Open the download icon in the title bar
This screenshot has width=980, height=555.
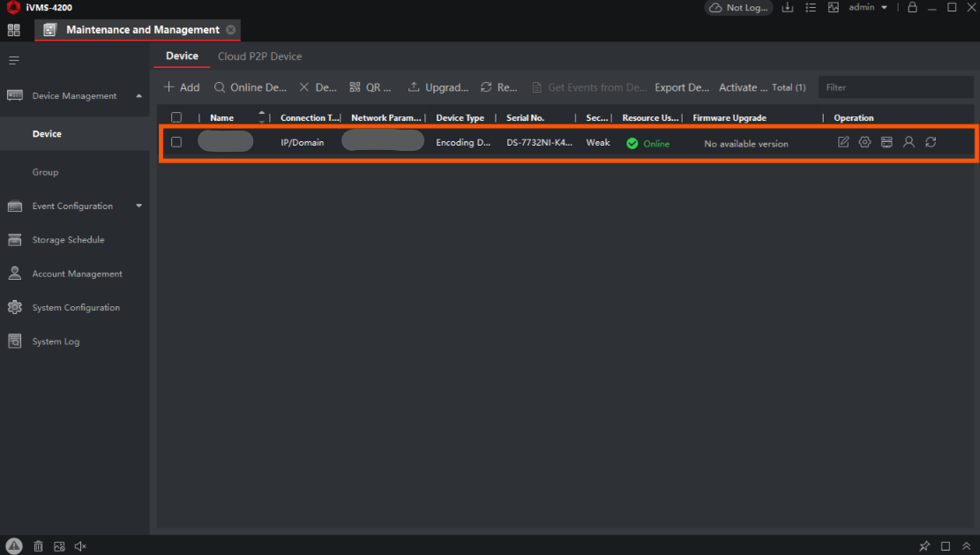(788, 7)
